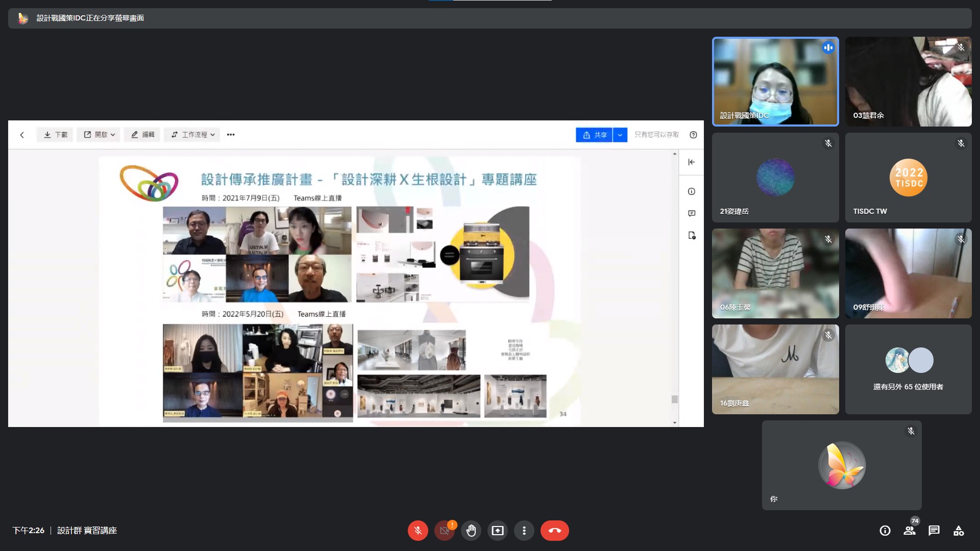The image size is (980, 551).
Task: Open the 還有另外 65 位使用者 tile
Action: (908, 369)
